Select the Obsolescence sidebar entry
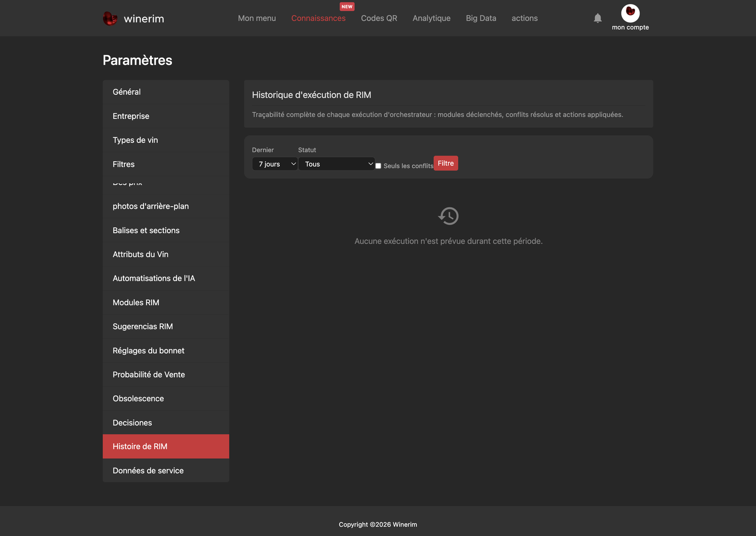Image resolution: width=756 pixels, height=536 pixels. click(166, 398)
